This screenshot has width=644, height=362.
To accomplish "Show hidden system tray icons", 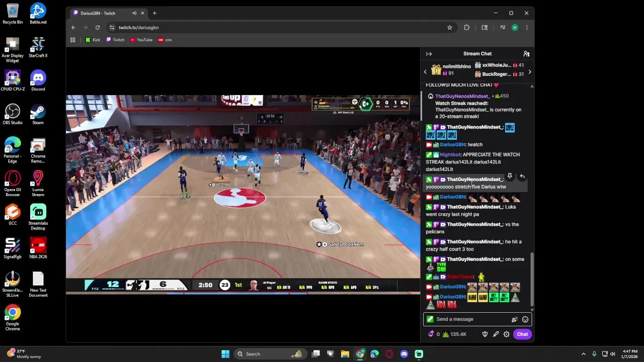I will coord(584,354).
